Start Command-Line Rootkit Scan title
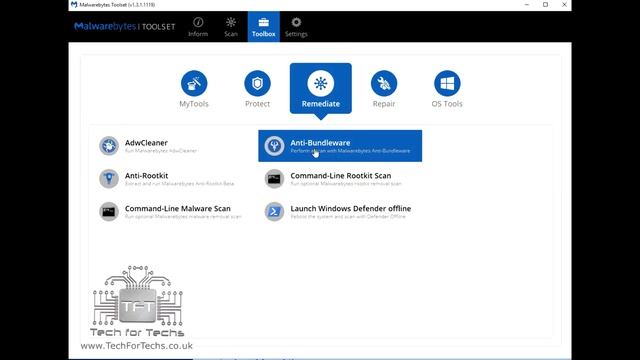Viewport: 640px width, 360px height. [x=341, y=176]
